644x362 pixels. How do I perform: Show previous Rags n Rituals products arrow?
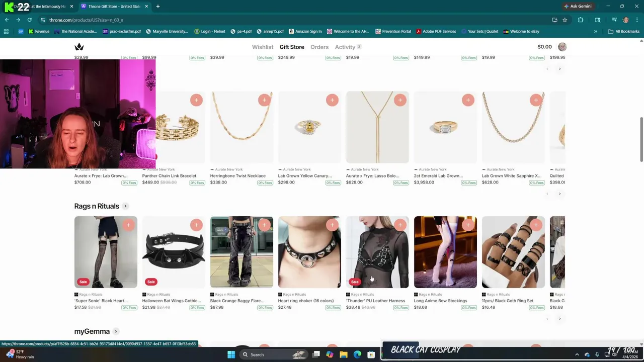(547, 318)
